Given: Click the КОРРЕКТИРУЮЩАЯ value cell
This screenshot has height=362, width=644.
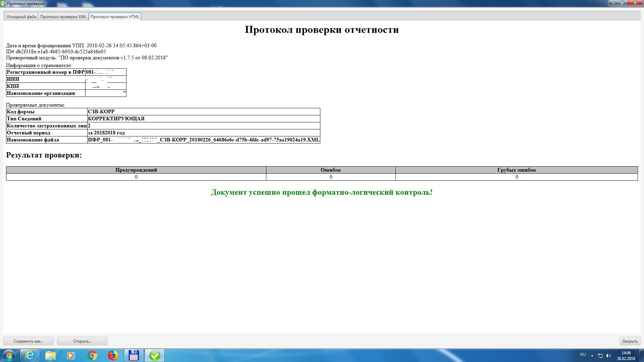Looking at the screenshot, I should pyautogui.click(x=204, y=119).
